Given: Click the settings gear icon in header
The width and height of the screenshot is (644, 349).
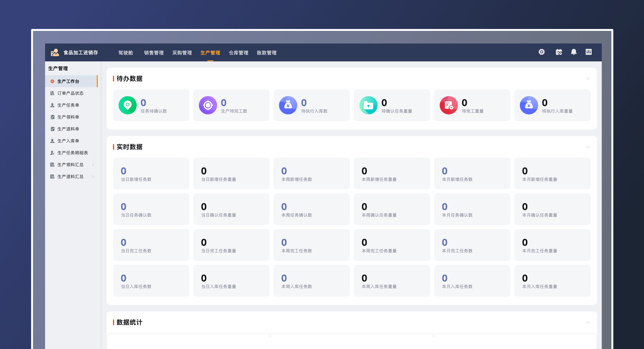Looking at the screenshot, I should [x=541, y=52].
